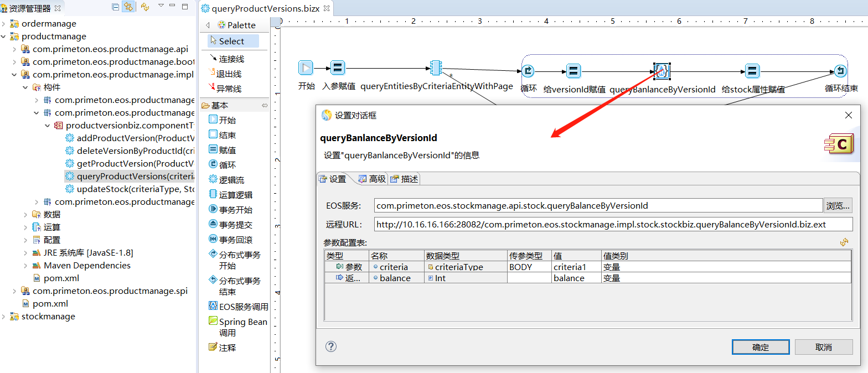Open the 描述 tab in dialog
Image resolution: width=868 pixels, height=373 pixels.
[x=405, y=179]
